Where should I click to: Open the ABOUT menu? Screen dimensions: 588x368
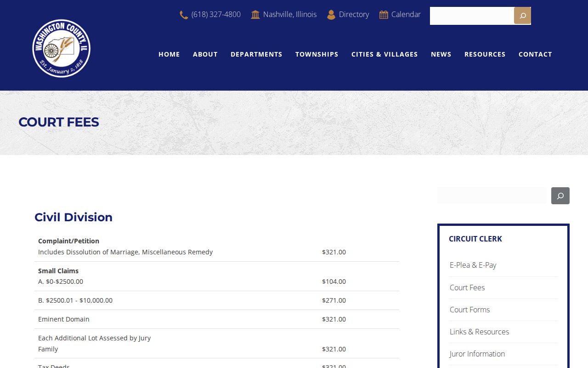205,54
